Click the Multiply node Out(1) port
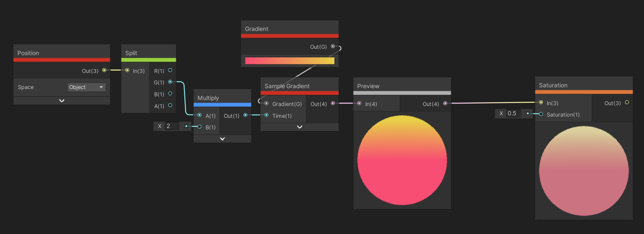Viewport: 644px width, 234px height. [x=246, y=115]
